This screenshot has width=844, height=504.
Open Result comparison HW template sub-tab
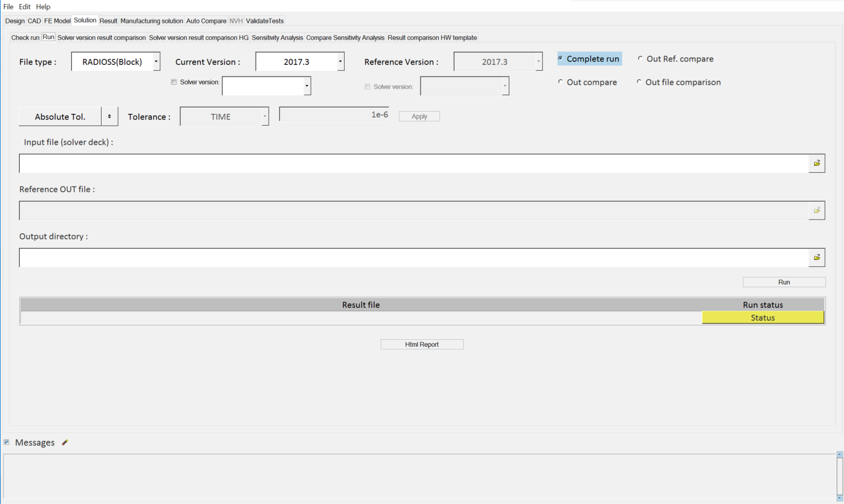[x=432, y=37]
